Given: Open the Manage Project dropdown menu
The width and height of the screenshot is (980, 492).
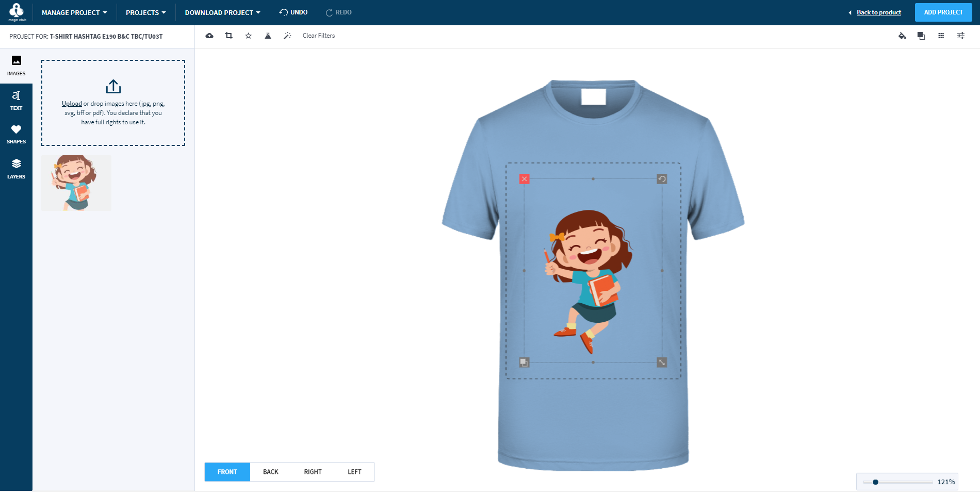Looking at the screenshot, I should [74, 12].
